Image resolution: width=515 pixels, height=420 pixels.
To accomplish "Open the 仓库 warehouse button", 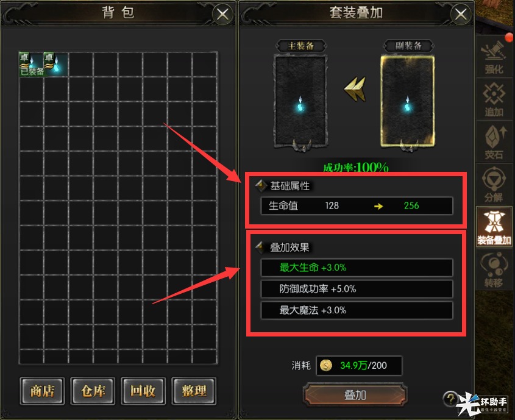I will (x=93, y=391).
